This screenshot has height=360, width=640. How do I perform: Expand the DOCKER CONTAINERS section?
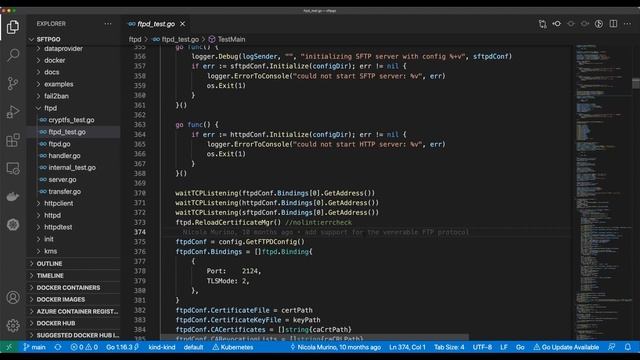coord(73,287)
